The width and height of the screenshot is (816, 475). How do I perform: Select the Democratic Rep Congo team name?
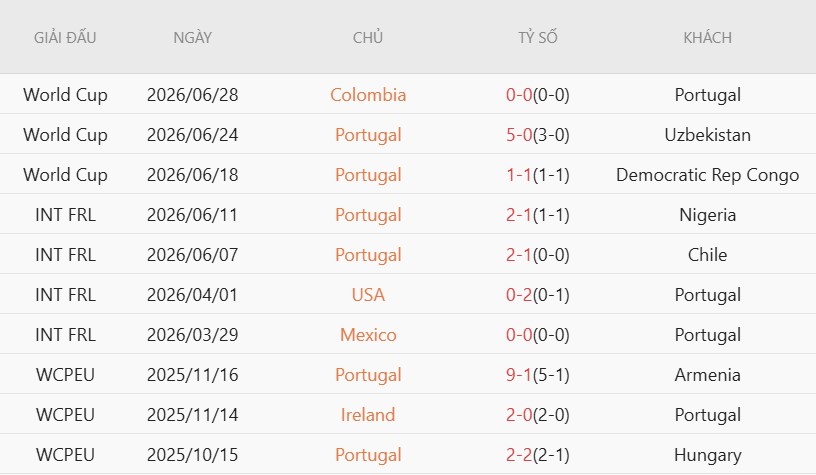(x=707, y=175)
